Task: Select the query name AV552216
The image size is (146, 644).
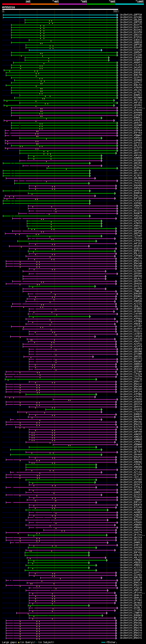Action: 8,8
